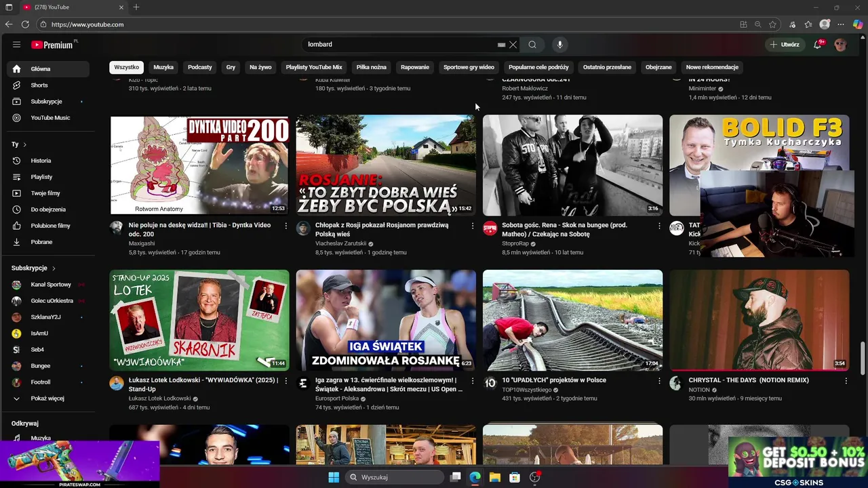Select the Podcasty filter chip
This screenshot has width=868, height=488.
pos(200,67)
